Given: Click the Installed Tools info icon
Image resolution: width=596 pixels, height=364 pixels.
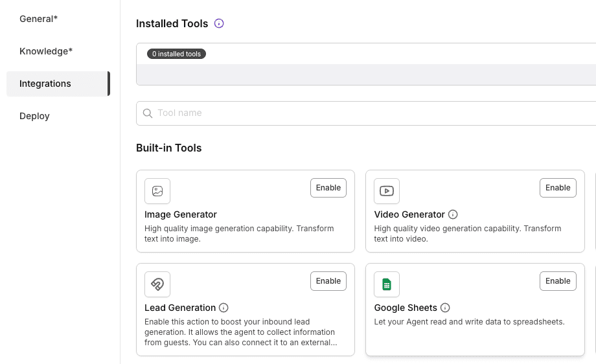Looking at the screenshot, I should click(219, 23).
